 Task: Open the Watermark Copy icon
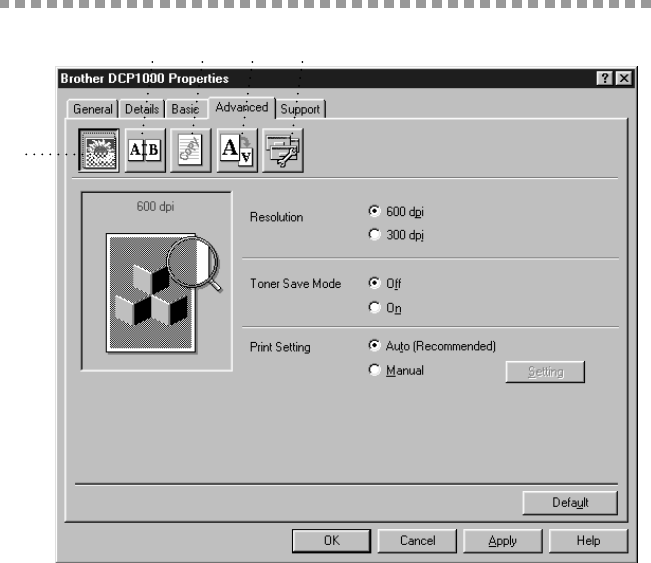click(x=191, y=150)
